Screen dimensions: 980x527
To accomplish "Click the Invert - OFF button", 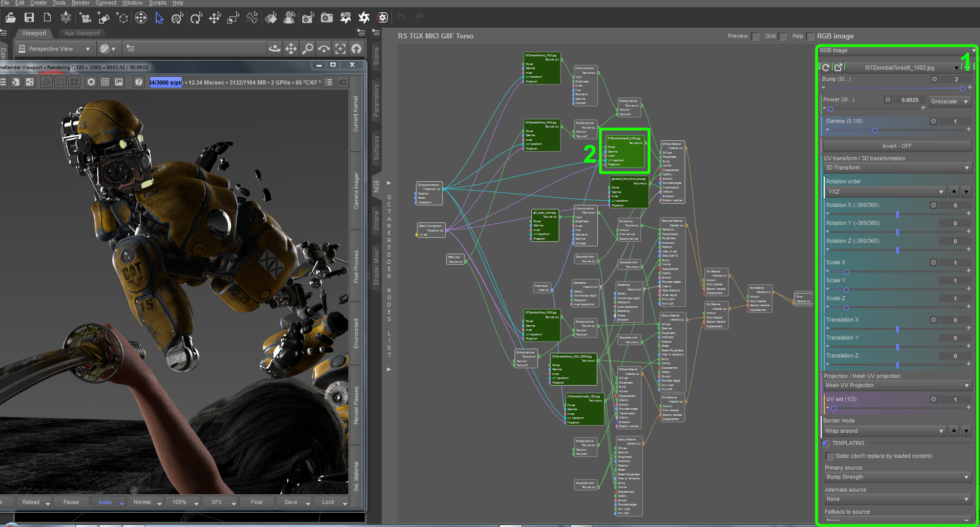I will 896,146.
